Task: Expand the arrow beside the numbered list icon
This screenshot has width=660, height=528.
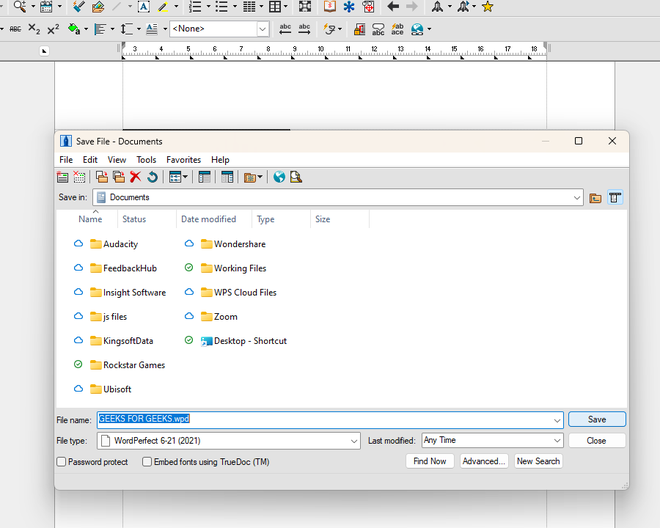Action: (x=208, y=6)
